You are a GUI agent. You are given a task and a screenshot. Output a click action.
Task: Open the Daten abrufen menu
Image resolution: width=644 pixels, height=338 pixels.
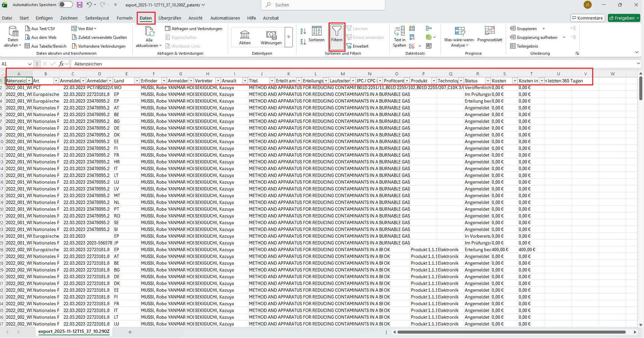[x=13, y=37]
